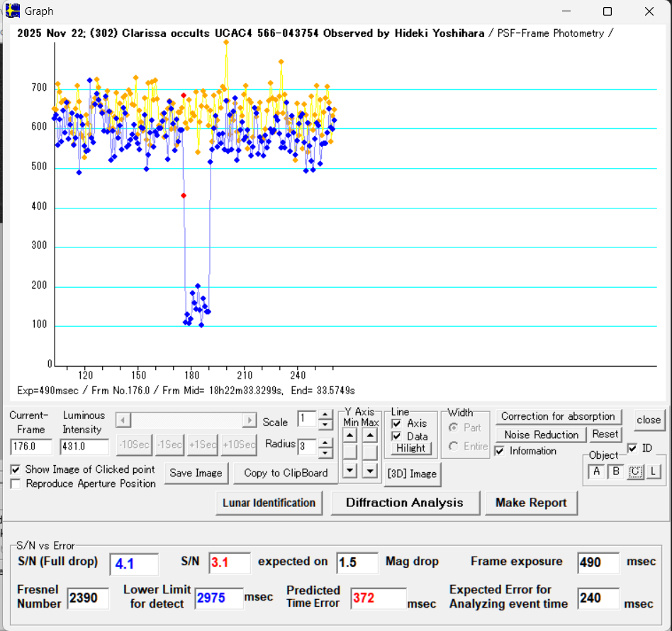The height and width of the screenshot is (631, 672).
Task: Click Y Axis Max down arrow
Action: (370, 469)
